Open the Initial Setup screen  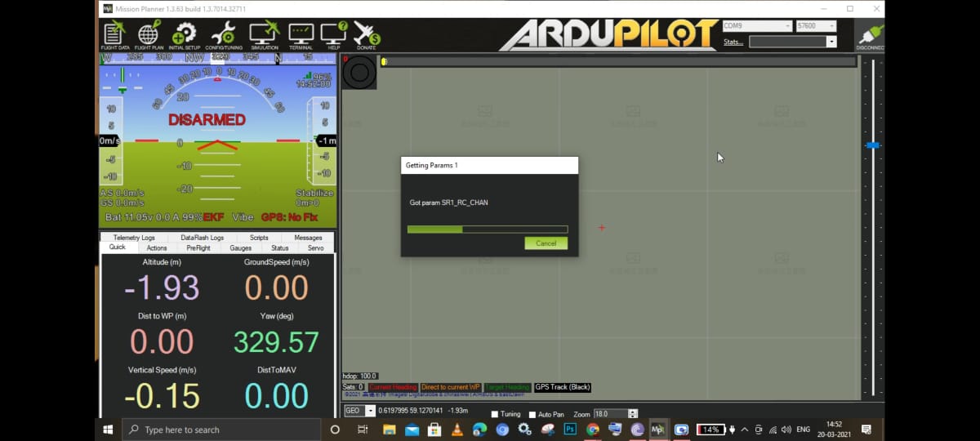pyautogui.click(x=185, y=35)
